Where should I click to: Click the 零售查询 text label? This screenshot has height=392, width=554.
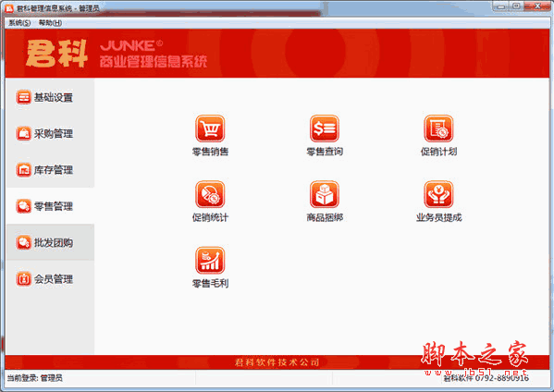(x=325, y=152)
